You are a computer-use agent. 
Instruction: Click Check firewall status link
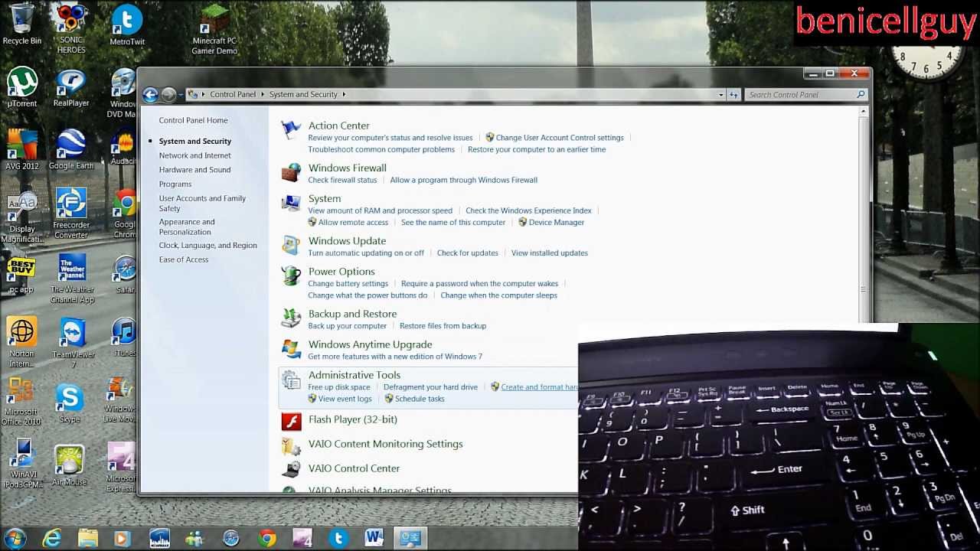(x=342, y=180)
